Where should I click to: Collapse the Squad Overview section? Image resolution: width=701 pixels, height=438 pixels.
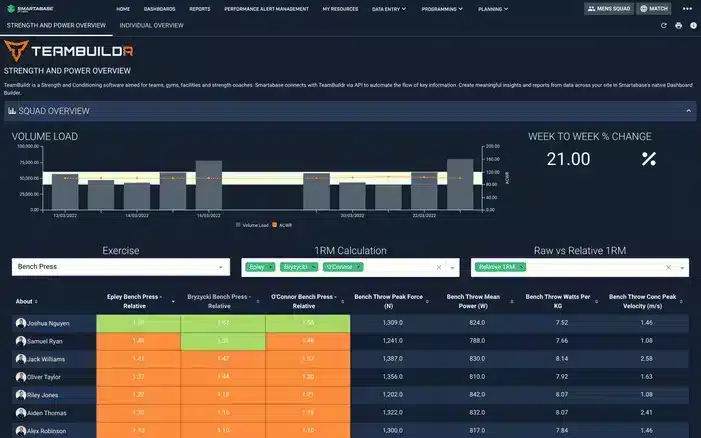click(688, 111)
